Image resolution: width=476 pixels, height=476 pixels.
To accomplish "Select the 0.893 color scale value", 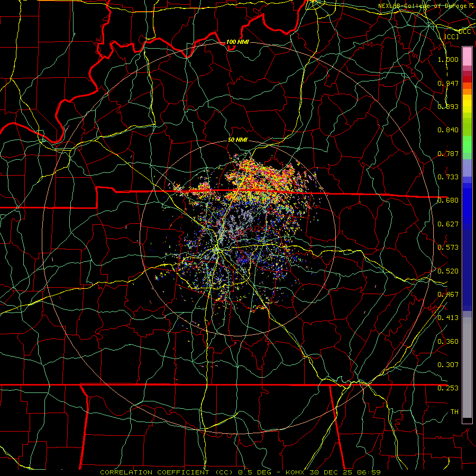I will point(448,106).
